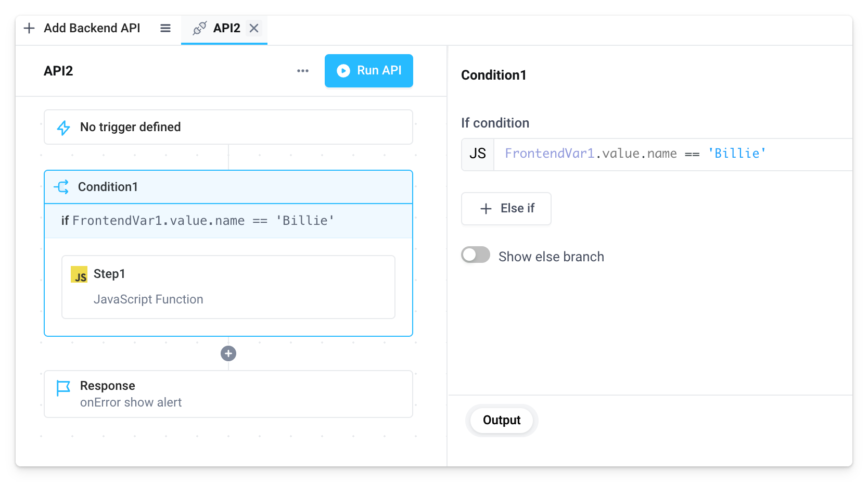The image size is (868, 482).
Task: Open the three-dot options menu for API2
Action: pos(302,71)
